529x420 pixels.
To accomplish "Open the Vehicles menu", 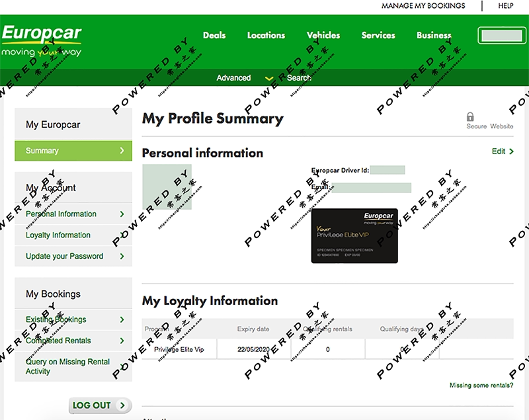I will (x=323, y=35).
